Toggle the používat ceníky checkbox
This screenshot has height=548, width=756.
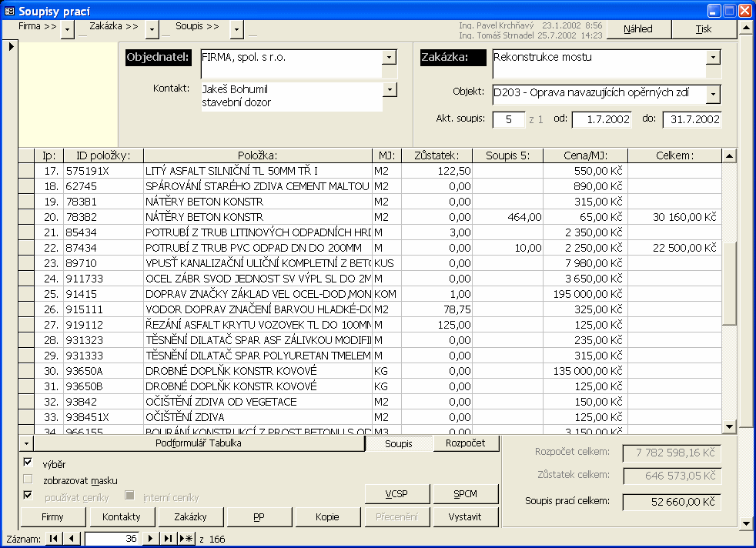click(28, 496)
